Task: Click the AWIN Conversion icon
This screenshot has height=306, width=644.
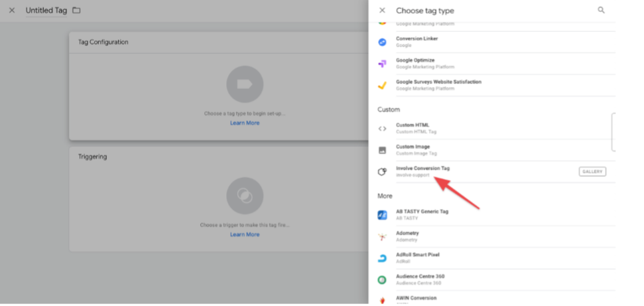Action: pos(383,300)
